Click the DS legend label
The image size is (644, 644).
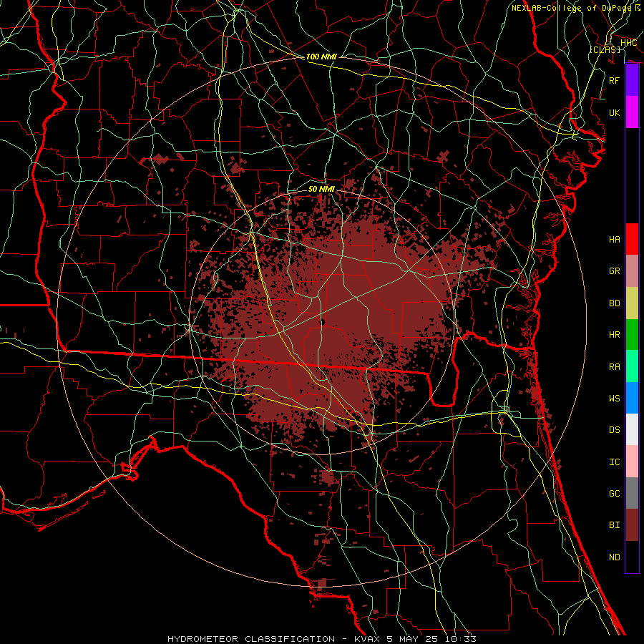(615, 430)
